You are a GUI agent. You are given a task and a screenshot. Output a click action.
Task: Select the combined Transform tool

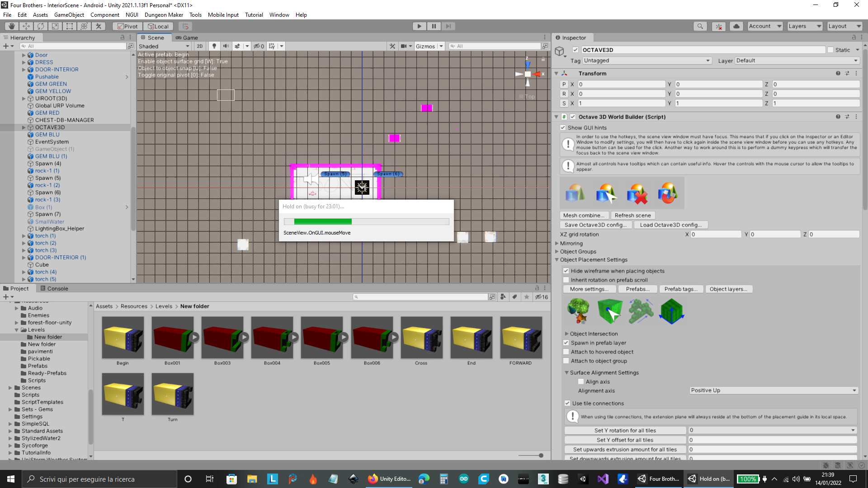tap(84, 26)
